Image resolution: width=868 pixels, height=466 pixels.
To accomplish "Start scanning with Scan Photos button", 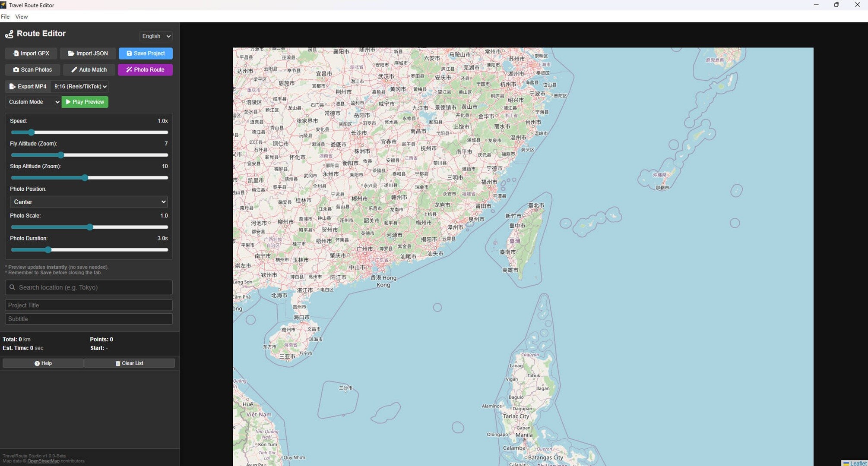I will point(32,69).
